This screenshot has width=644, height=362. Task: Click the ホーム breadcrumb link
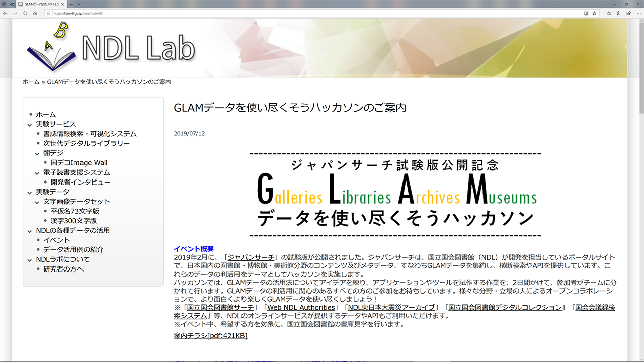click(31, 82)
